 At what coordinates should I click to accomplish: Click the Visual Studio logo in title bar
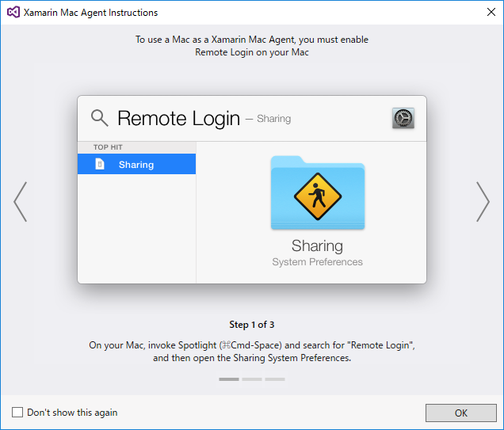[13, 12]
